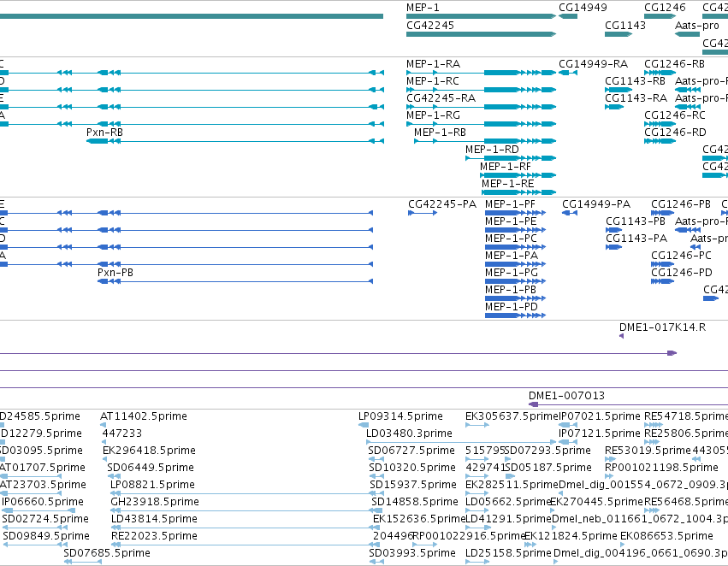Screen dimensions: 728x566
Task: Select the 447233 EST entry
Action: click(104, 442)
